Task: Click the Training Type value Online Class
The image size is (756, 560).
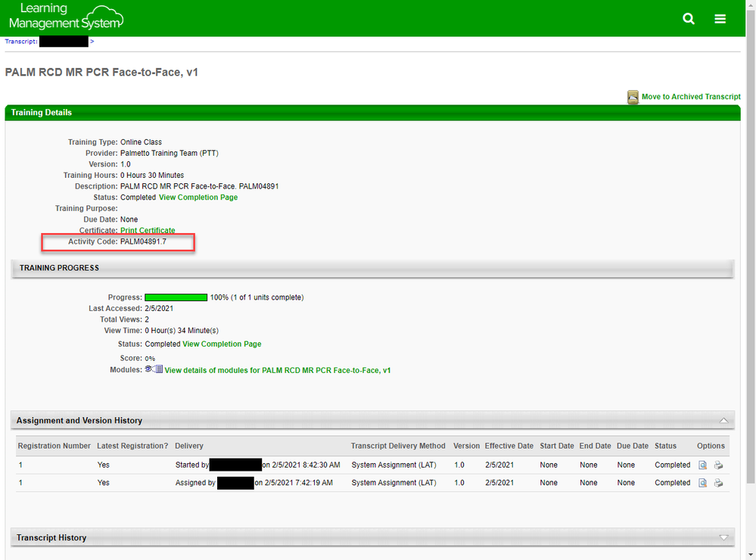Action: coord(141,142)
